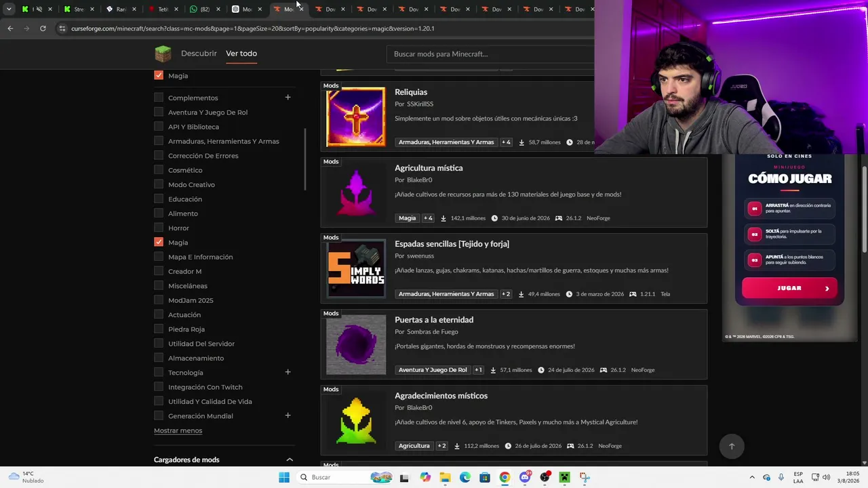
Task: Open Discord from the taskbar
Action: 525,477
